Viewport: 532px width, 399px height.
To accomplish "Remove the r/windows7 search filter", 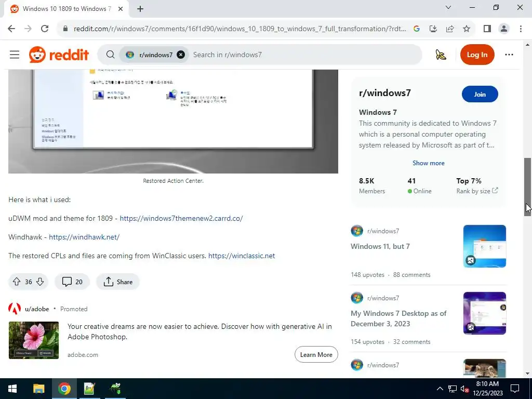I will 181,55.
